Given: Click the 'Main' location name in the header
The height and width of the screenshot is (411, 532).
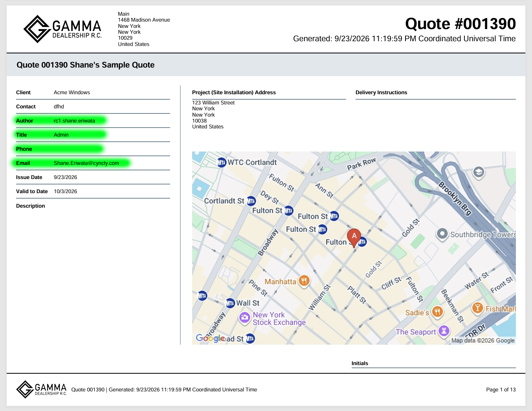Looking at the screenshot, I should click(123, 14).
